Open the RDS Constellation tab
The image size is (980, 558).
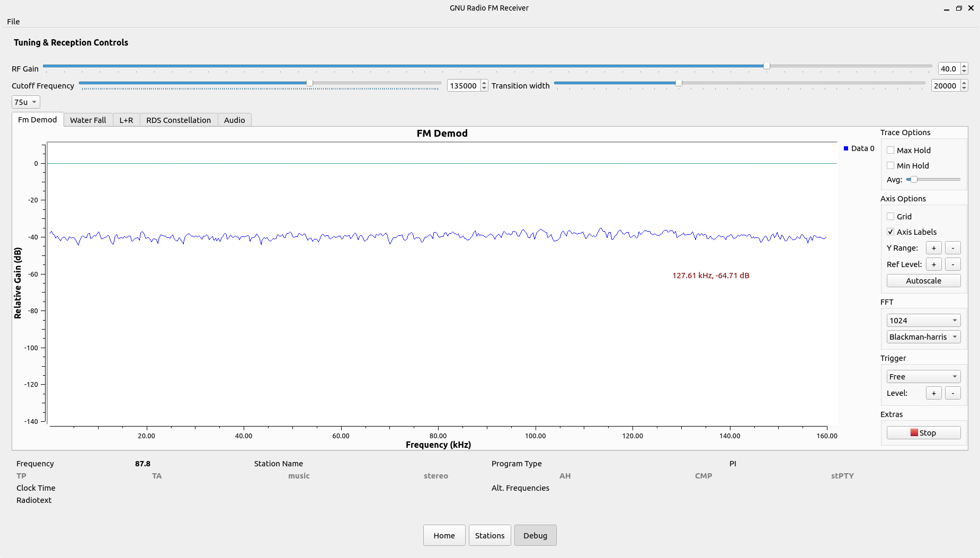click(179, 120)
